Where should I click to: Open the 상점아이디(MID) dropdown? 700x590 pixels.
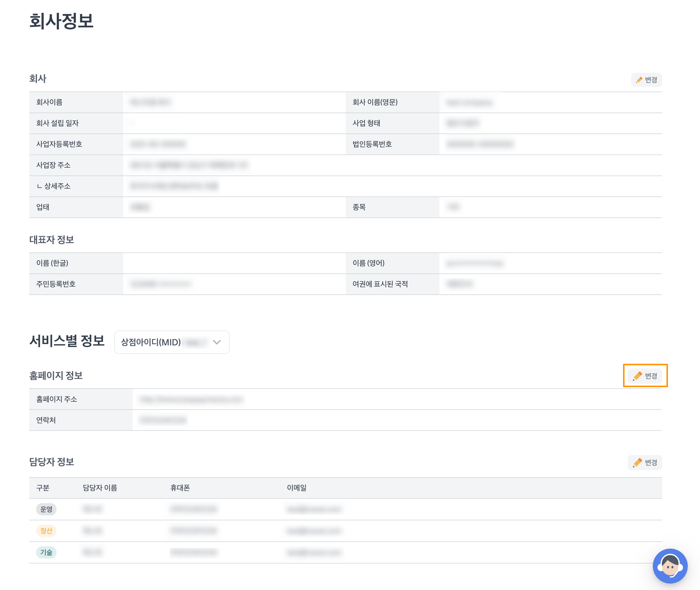pyautogui.click(x=171, y=342)
